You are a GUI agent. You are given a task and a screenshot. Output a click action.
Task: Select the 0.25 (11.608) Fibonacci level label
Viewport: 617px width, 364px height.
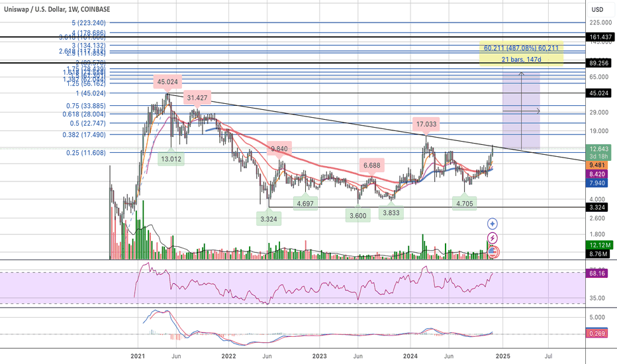coord(86,153)
